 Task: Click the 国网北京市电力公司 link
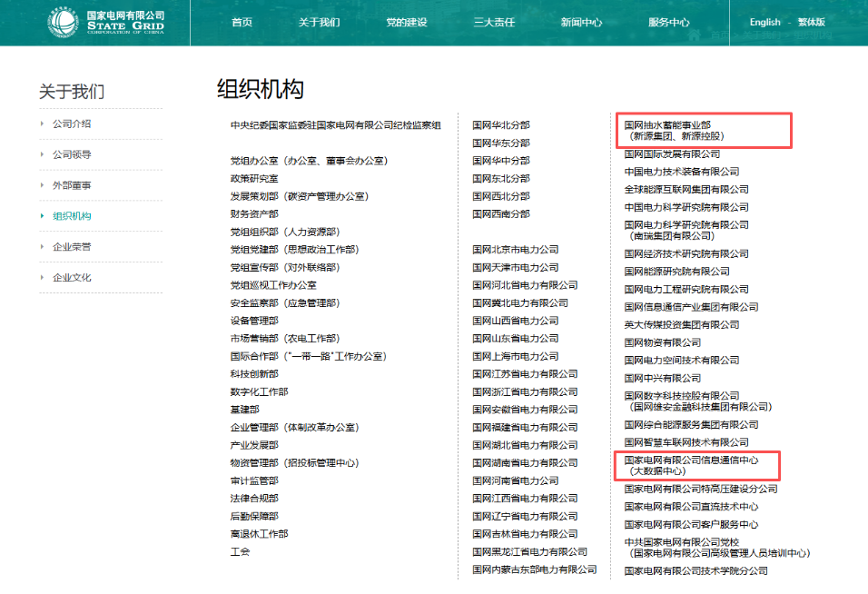[x=515, y=250]
